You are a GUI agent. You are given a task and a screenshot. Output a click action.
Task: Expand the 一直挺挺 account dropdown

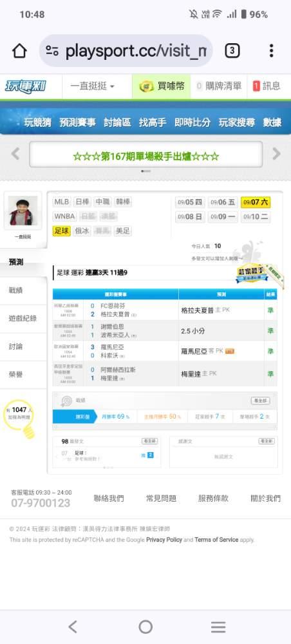[x=93, y=86]
